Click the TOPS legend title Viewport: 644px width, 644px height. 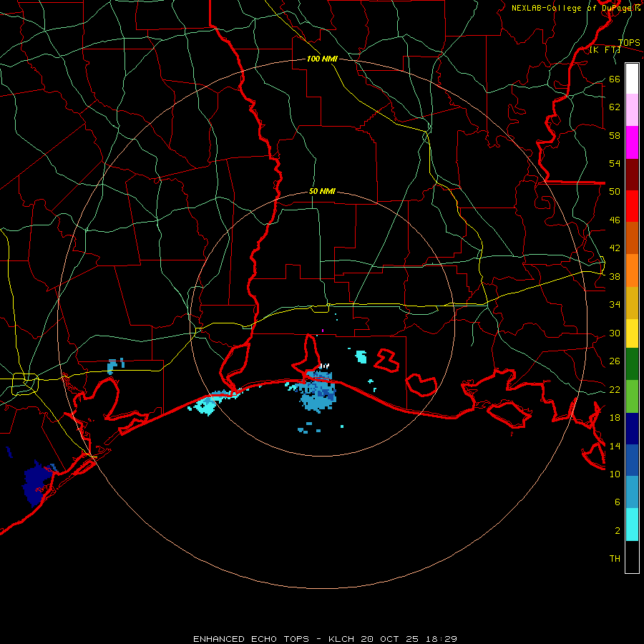[x=629, y=43]
